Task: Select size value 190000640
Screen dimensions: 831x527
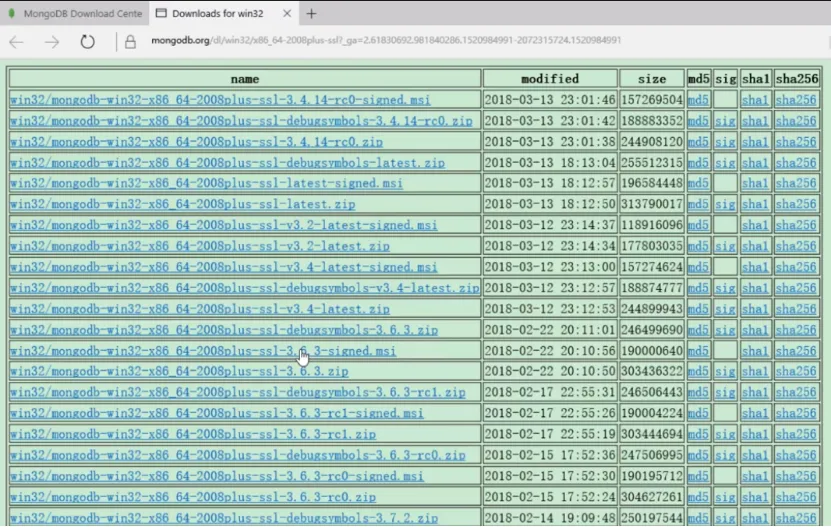Action: click(652, 351)
